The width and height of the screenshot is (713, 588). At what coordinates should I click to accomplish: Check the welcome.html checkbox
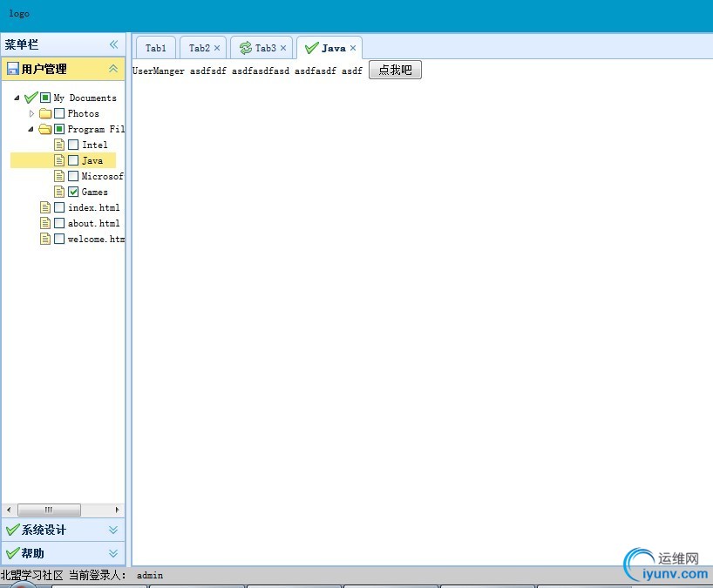(59, 239)
